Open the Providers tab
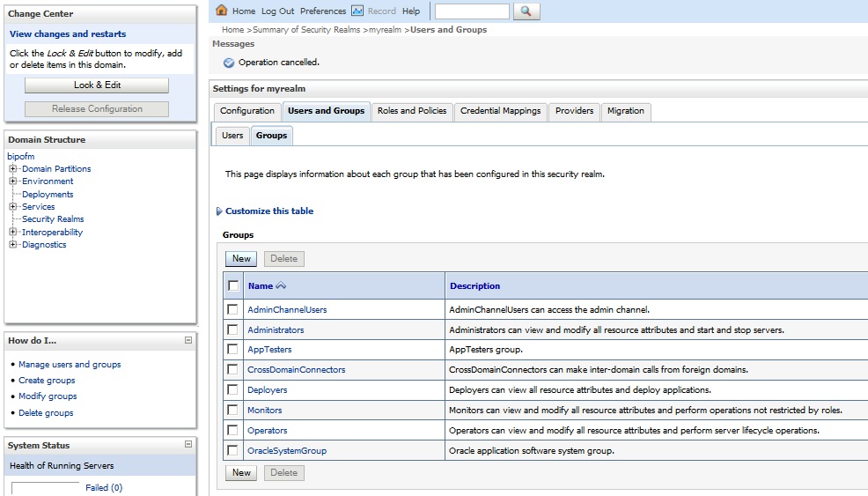This screenshot has height=496, width=868. pos(574,111)
